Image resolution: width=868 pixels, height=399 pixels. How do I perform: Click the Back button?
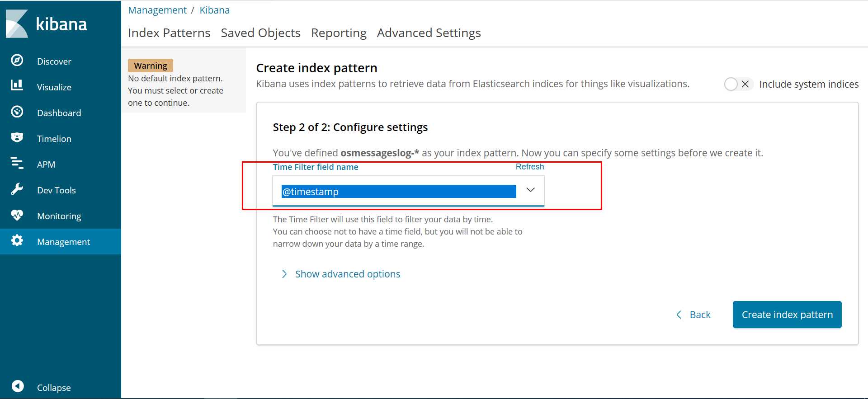point(693,315)
